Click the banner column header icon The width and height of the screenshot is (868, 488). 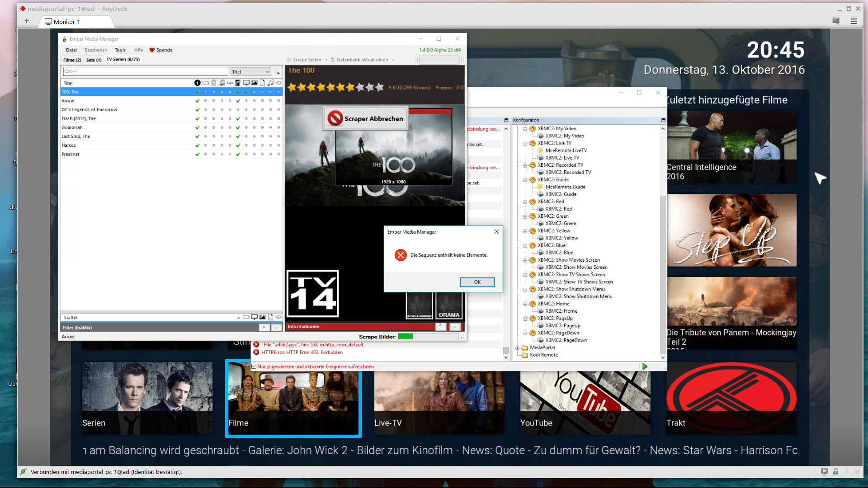[x=206, y=83]
